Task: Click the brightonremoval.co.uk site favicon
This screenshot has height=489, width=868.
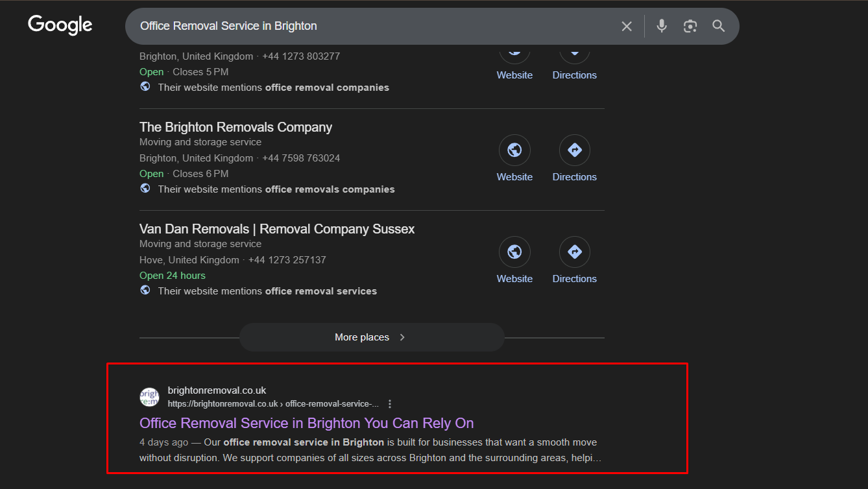Action: pyautogui.click(x=149, y=396)
